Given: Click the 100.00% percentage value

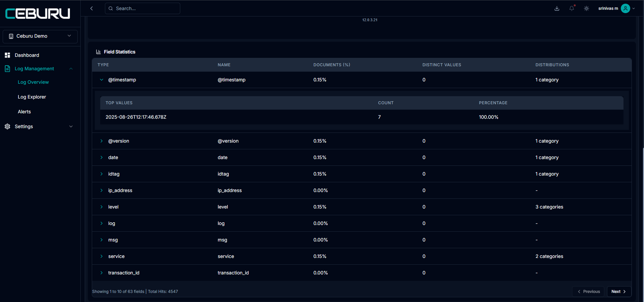Looking at the screenshot, I should pos(489,117).
